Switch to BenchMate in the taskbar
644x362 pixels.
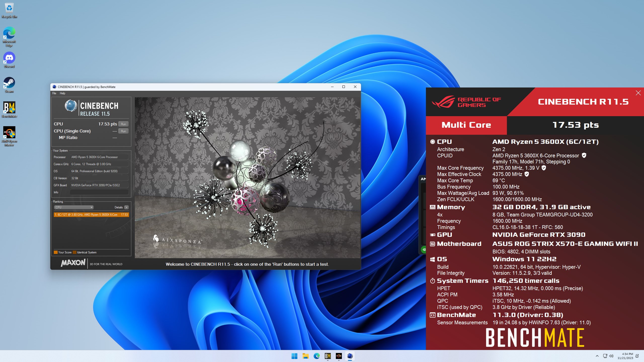pos(328,356)
